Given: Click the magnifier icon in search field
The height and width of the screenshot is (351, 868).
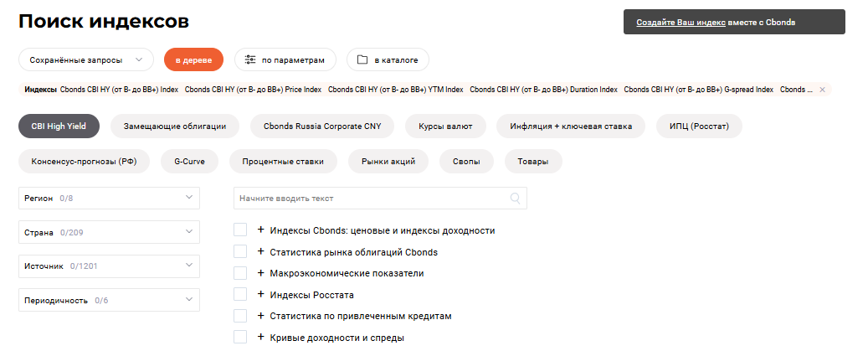Looking at the screenshot, I should (516, 199).
